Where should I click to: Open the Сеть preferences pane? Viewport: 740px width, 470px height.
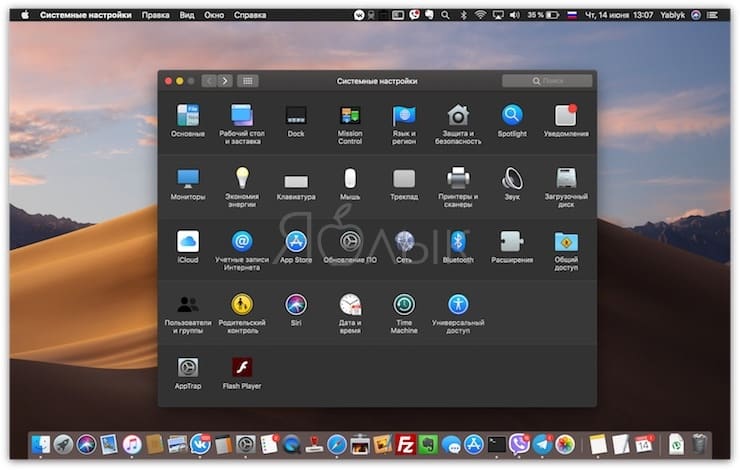pos(404,247)
